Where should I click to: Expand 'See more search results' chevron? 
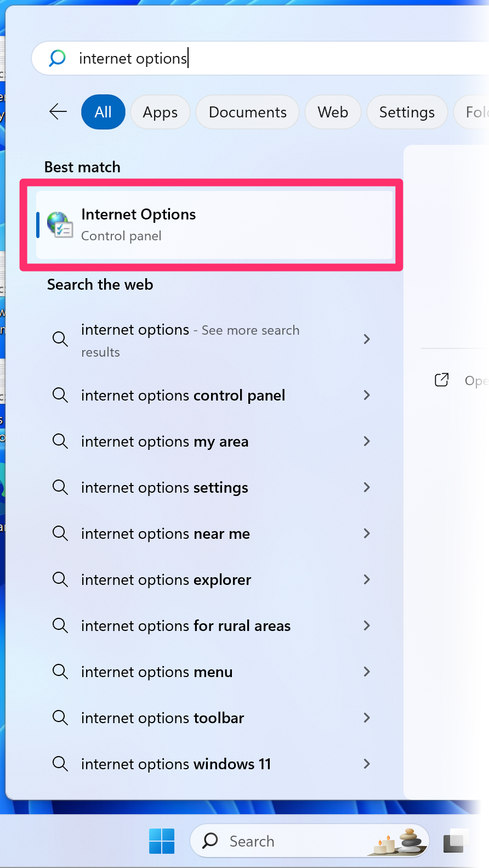[x=367, y=339]
